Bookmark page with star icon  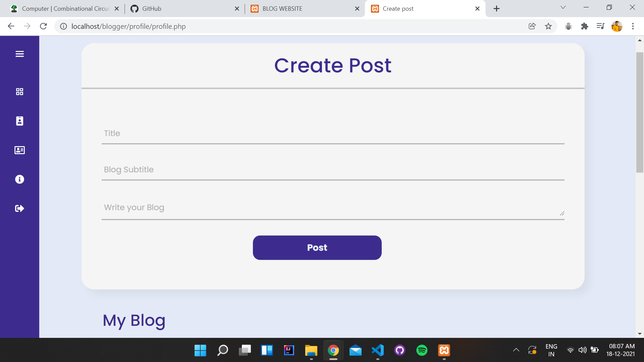(548, 26)
